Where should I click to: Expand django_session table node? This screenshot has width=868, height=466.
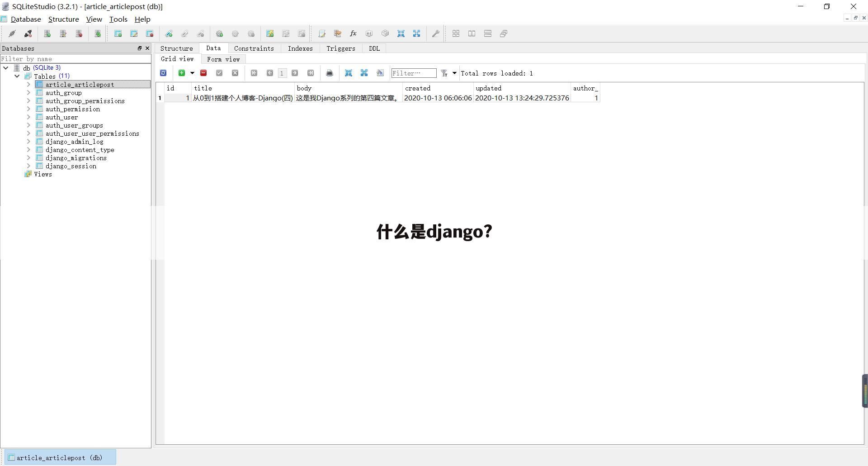28,166
